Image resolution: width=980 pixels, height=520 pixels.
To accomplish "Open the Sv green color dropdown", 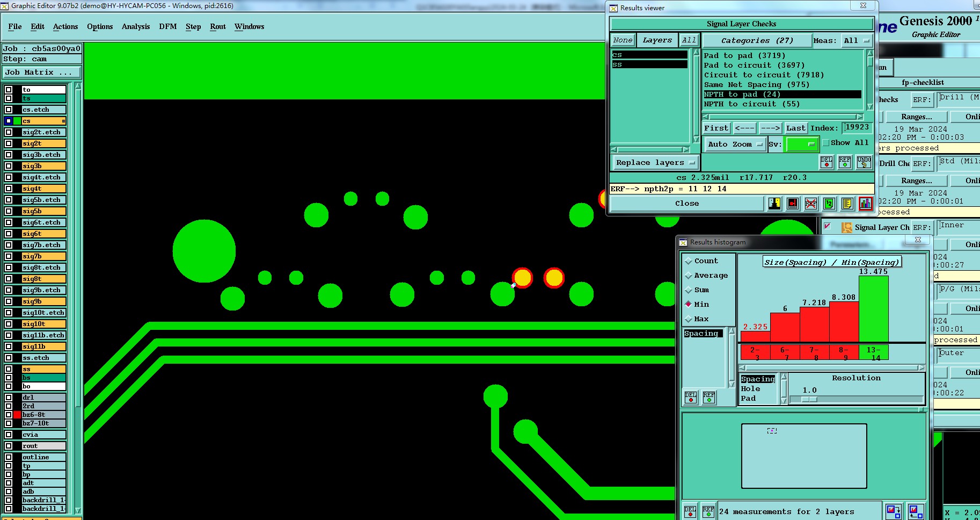I will click(x=801, y=145).
